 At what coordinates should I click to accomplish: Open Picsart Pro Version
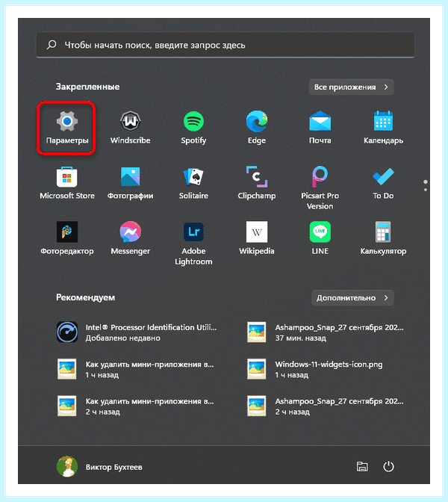click(x=320, y=188)
